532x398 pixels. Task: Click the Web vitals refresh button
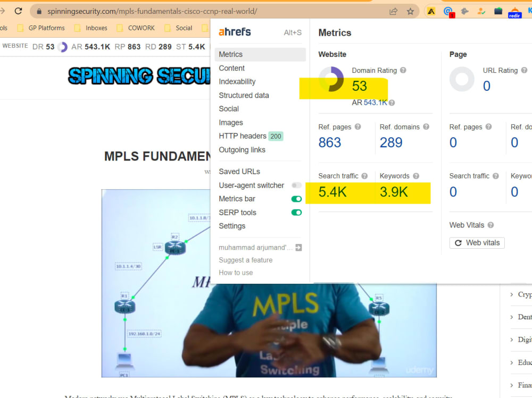coord(477,243)
